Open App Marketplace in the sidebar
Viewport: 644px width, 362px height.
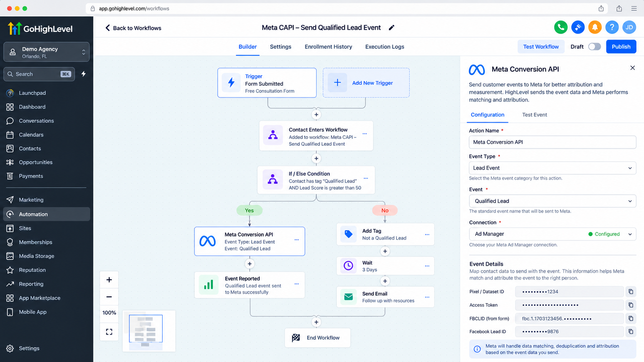pyautogui.click(x=47, y=298)
